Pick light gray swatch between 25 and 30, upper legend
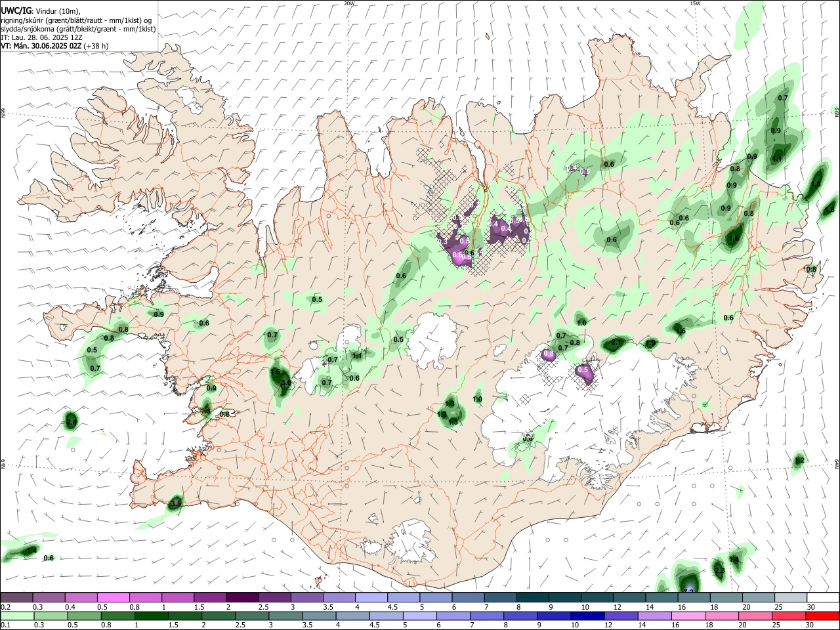This screenshot has height=630, width=840. point(790,598)
